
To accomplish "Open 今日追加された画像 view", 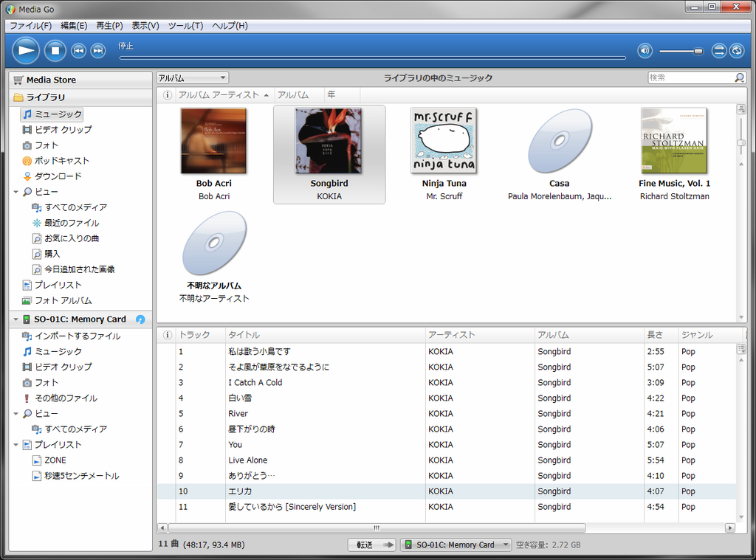I will point(73,269).
